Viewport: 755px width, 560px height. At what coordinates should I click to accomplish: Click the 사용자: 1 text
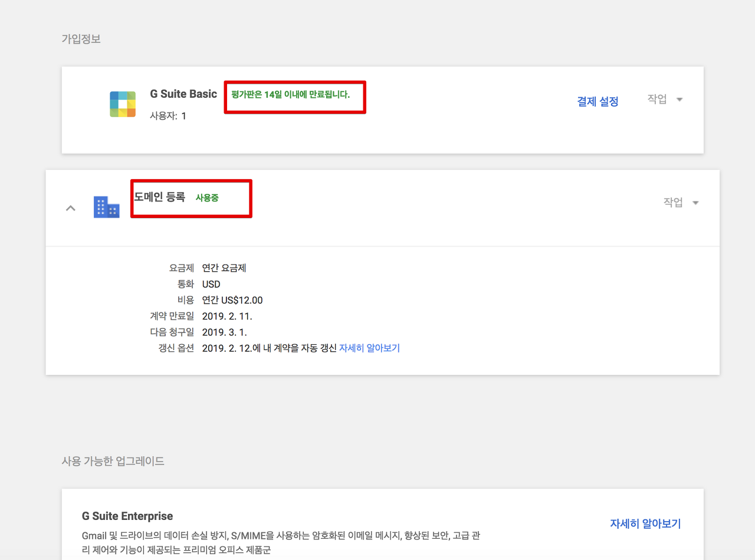[x=168, y=116]
